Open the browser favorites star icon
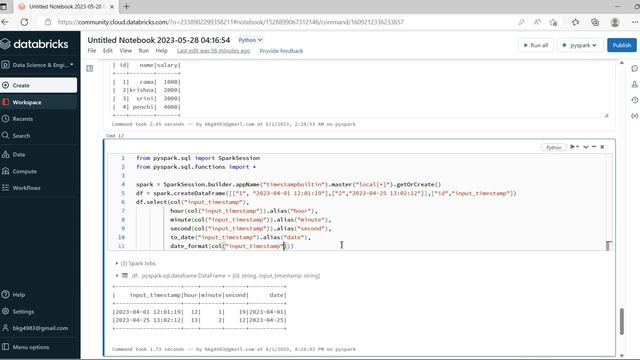The image size is (640, 360). click(x=576, y=22)
